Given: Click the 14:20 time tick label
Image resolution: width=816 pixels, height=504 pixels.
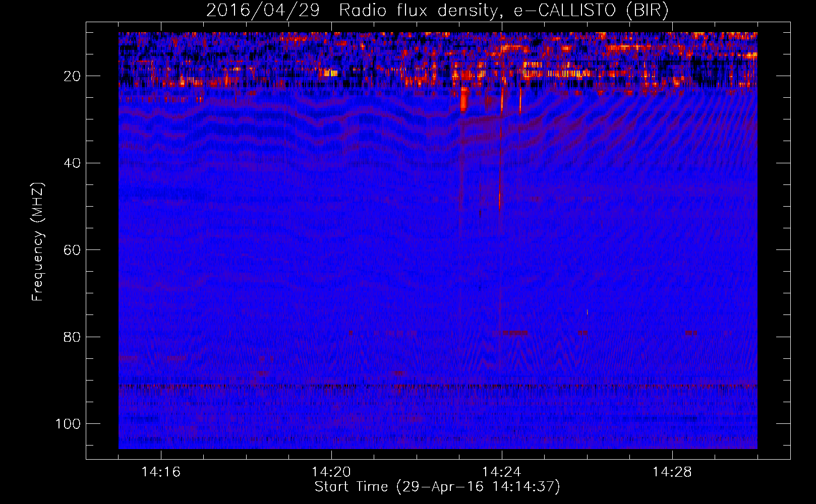Looking at the screenshot, I should click(x=331, y=472).
